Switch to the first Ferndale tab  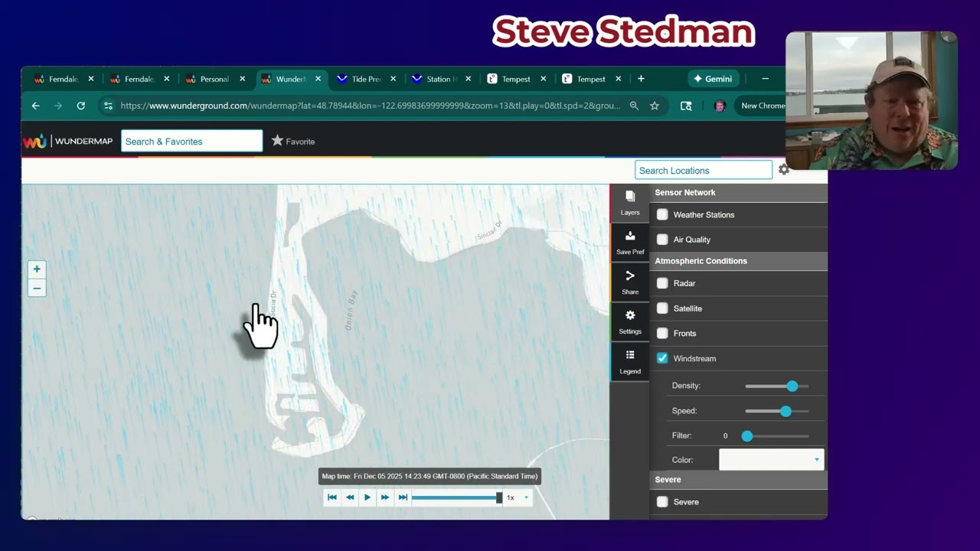63,79
